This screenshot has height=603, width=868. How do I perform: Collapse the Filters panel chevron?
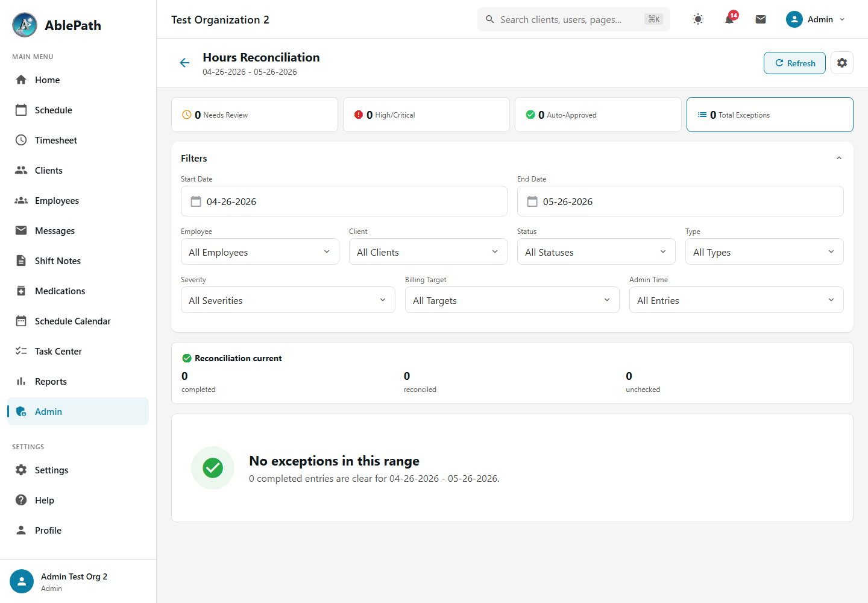(x=839, y=158)
